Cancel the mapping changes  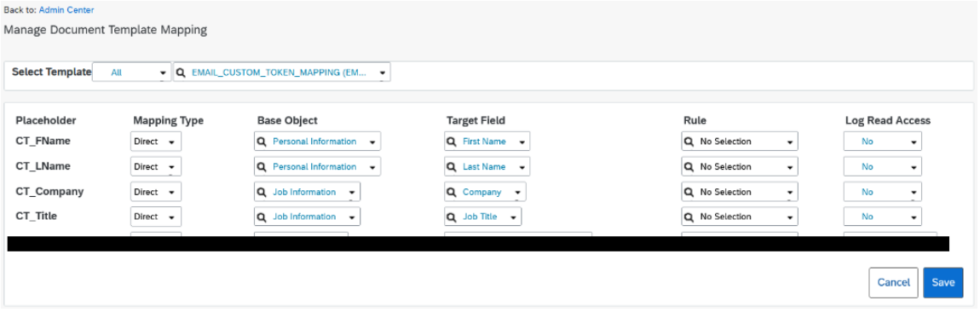click(893, 283)
